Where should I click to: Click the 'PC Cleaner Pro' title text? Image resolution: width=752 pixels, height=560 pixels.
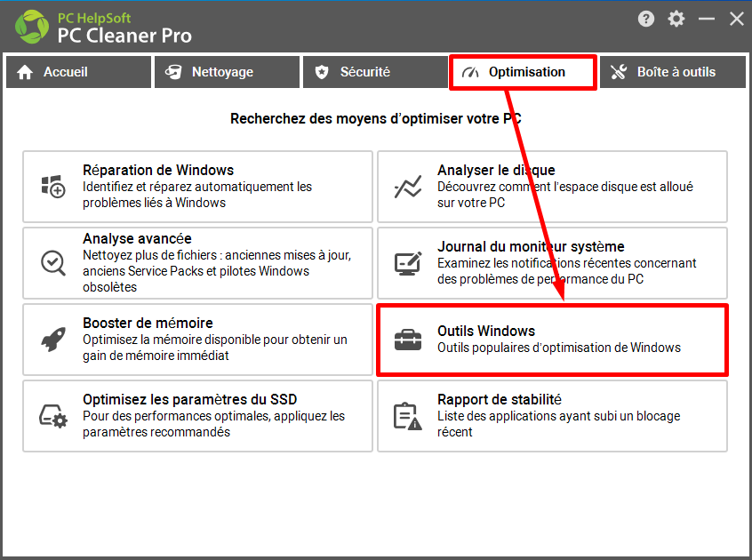(x=124, y=36)
